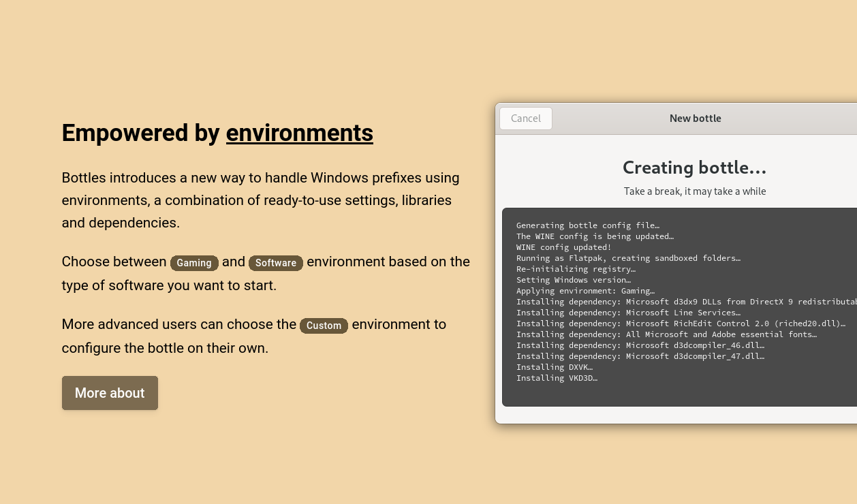Click the 'WINE config updated!' log line
857x504 pixels.
pos(563,247)
